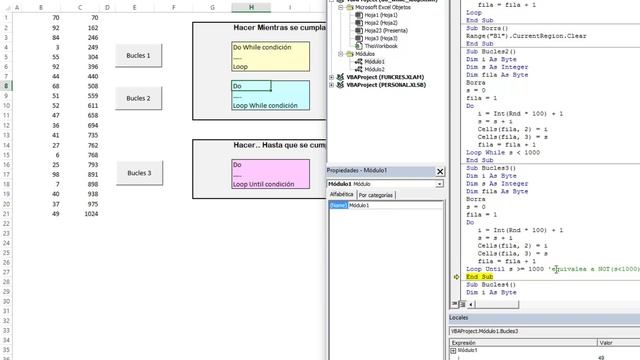Click the select-all corner of the sheet
Screen dimensions: 640x360
pyautogui.click(x=6, y=7)
